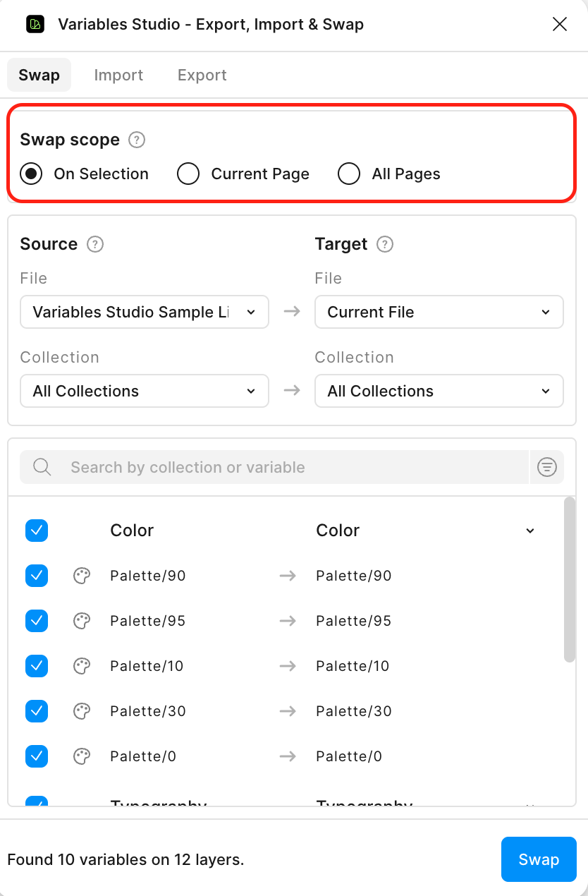Image resolution: width=588 pixels, height=896 pixels.
Task: Select the All Pages scope option
Action: (349, 174)
